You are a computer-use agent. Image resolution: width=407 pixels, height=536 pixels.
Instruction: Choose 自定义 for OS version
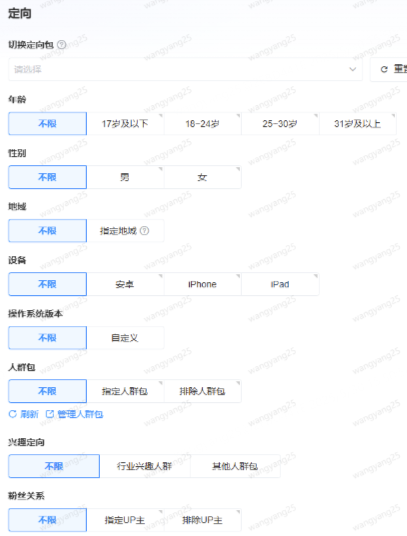tap(125, 338)
